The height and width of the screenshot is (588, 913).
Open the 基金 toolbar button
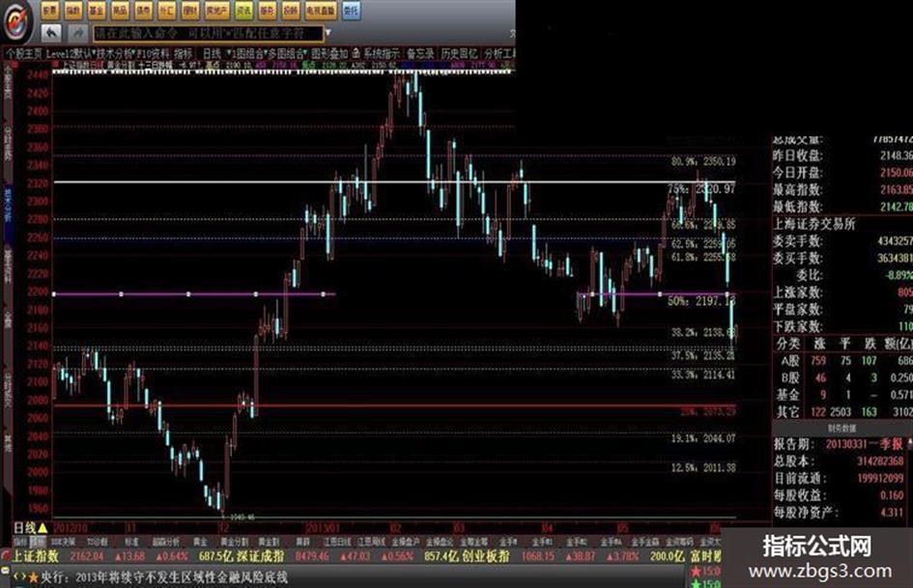pos(97,11)
